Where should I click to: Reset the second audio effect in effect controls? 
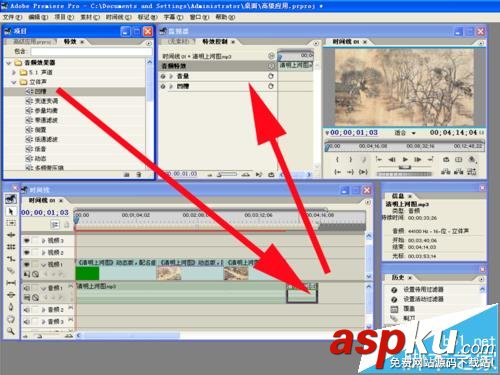point(271,86)
